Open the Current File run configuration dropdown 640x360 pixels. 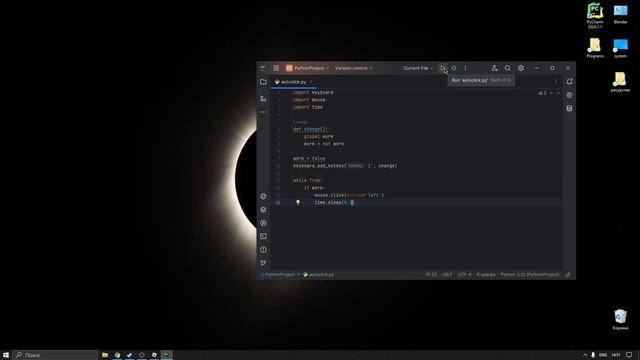pos(418,68)
